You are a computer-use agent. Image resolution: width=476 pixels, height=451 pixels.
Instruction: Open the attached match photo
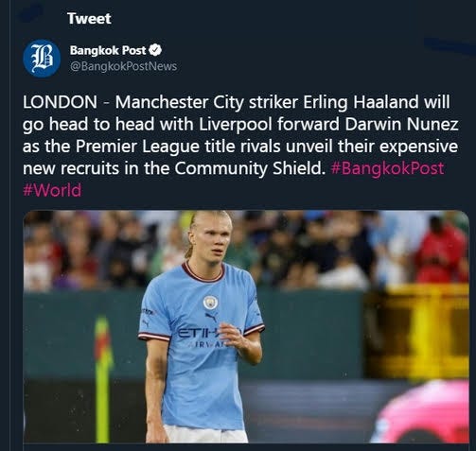[x=246, y=326]
